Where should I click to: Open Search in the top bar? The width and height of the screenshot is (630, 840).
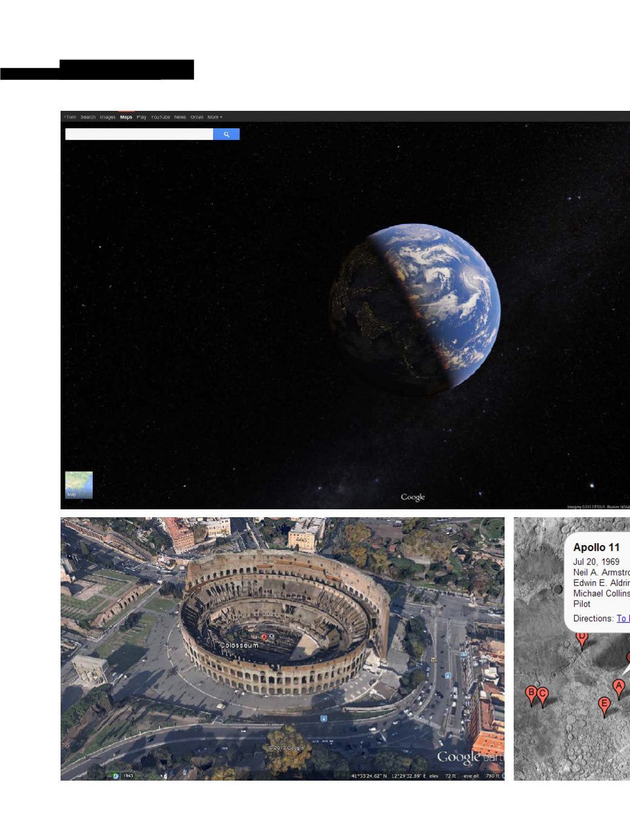coord(88,117)
